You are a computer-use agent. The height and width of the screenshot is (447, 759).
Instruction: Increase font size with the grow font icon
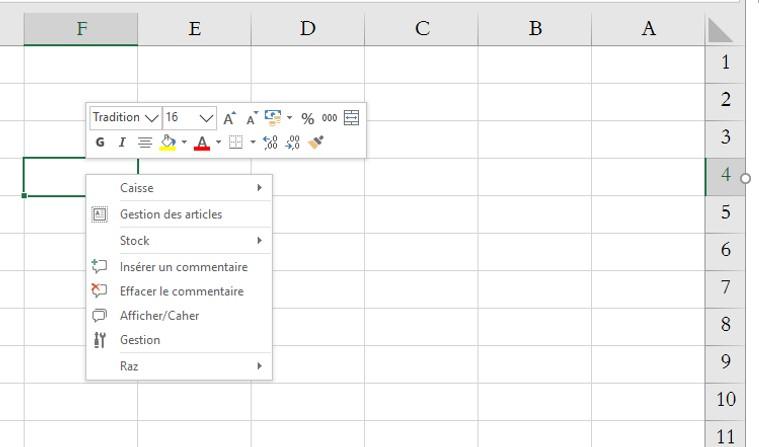(229, 118)
